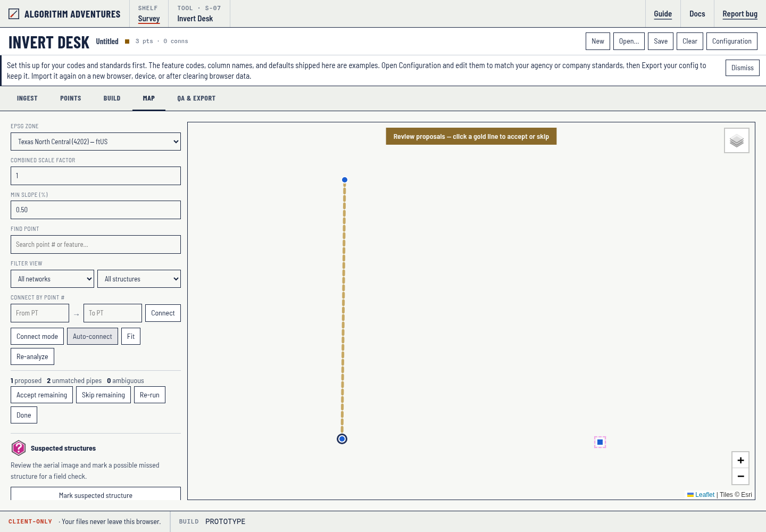Click the Fit button
Screen dimensions: 766x532
[131, 336]
